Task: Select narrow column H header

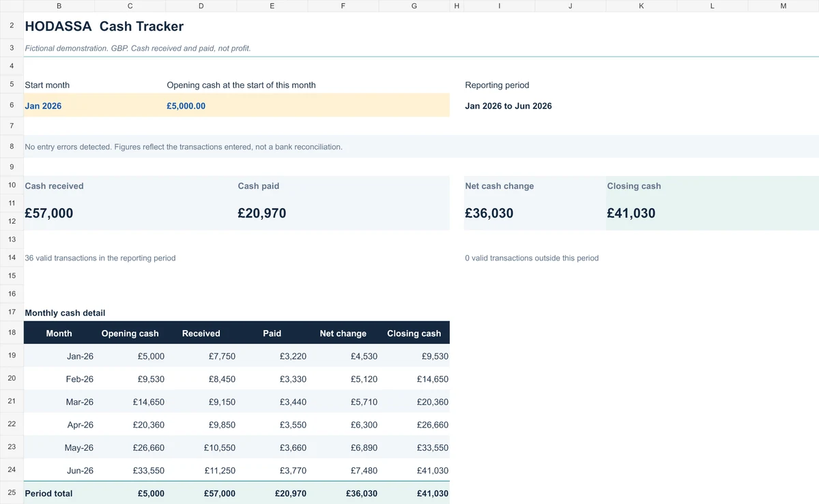Action: coord(457,5)
